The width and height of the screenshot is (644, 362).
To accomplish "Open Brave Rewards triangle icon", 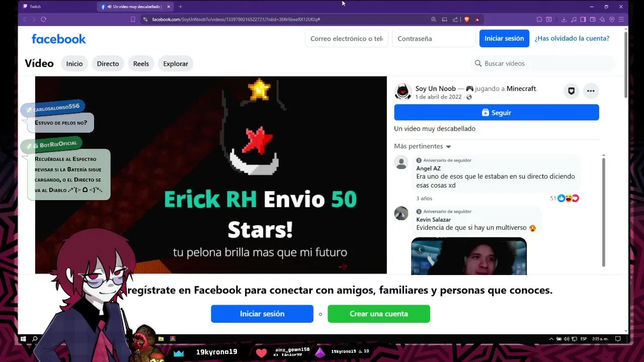I will pos(477,19).
